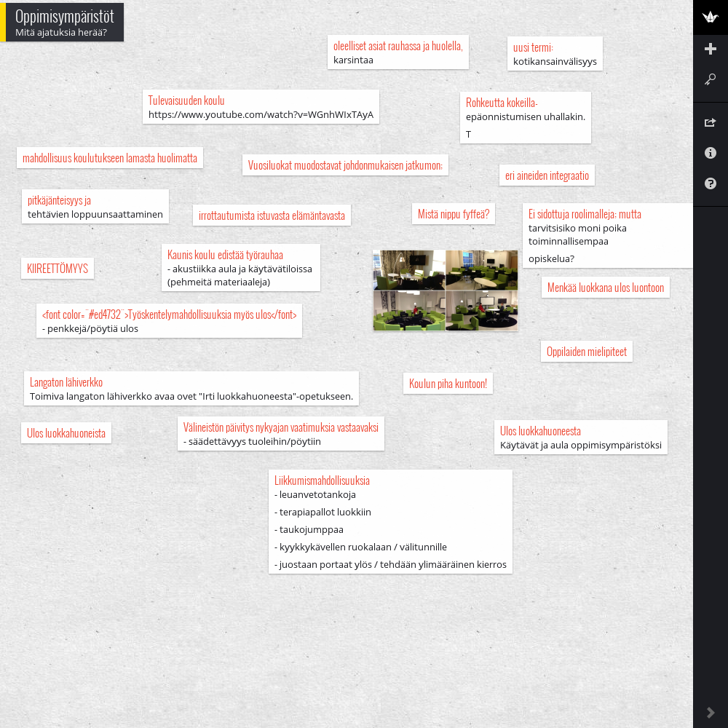The width and height of the screenshot is (728, 728).
Task: Add a new post with plus icon
Action: 711,49
